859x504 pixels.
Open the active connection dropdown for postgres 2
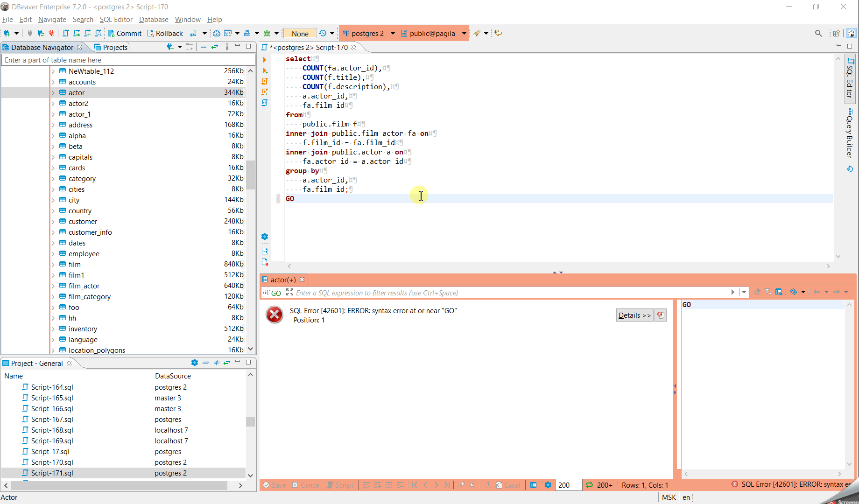point(393,33)
